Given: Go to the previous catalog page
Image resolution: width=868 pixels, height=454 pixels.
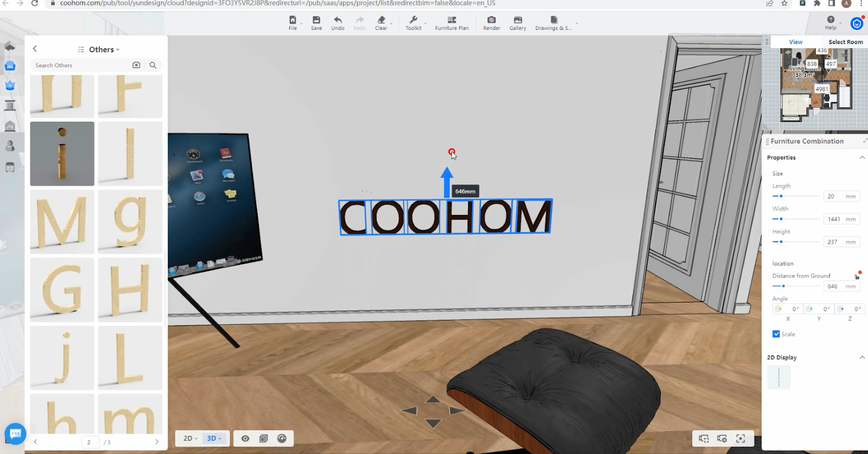Looking at the screenshot, I should tap(35, 442).
